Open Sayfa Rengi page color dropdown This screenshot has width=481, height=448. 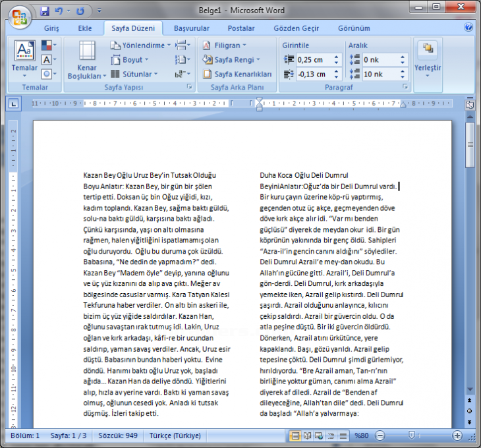pos(231,60)
